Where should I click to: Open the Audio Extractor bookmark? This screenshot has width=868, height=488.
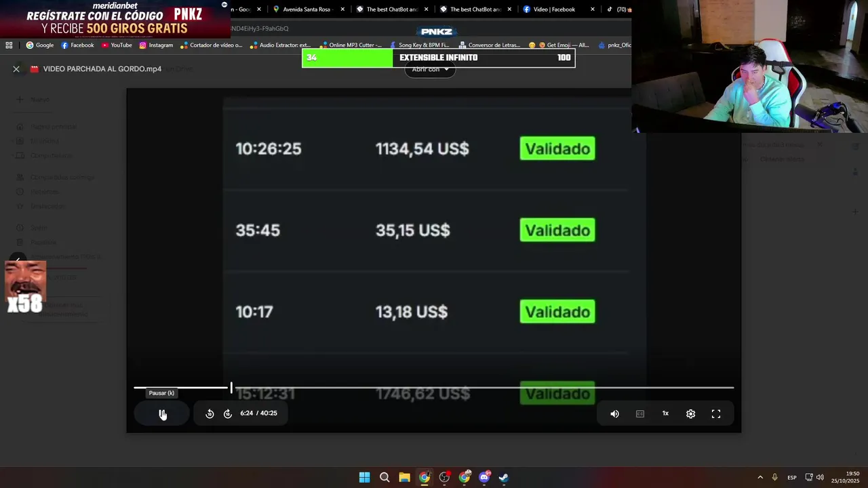(279, 45)
